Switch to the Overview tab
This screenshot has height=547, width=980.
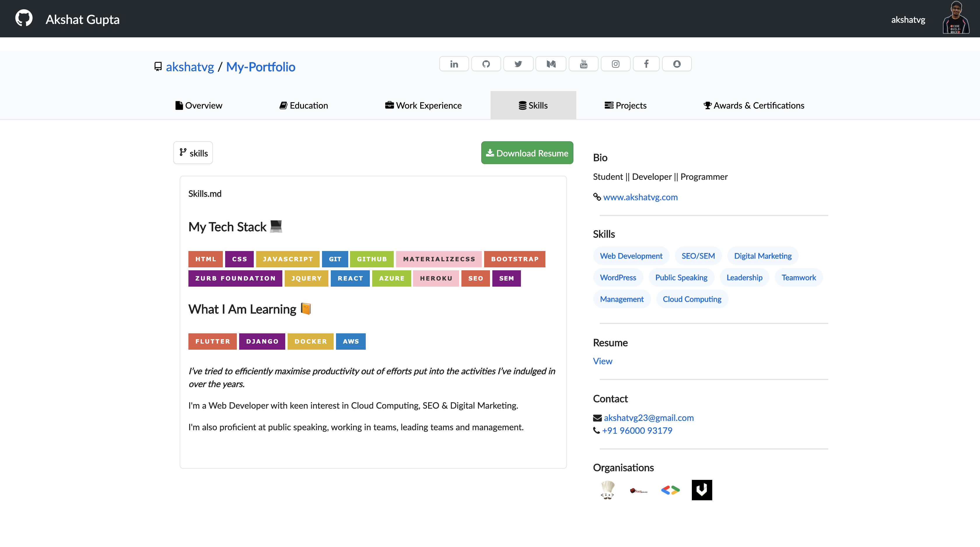pyautogui.click(x=199, y=105)
